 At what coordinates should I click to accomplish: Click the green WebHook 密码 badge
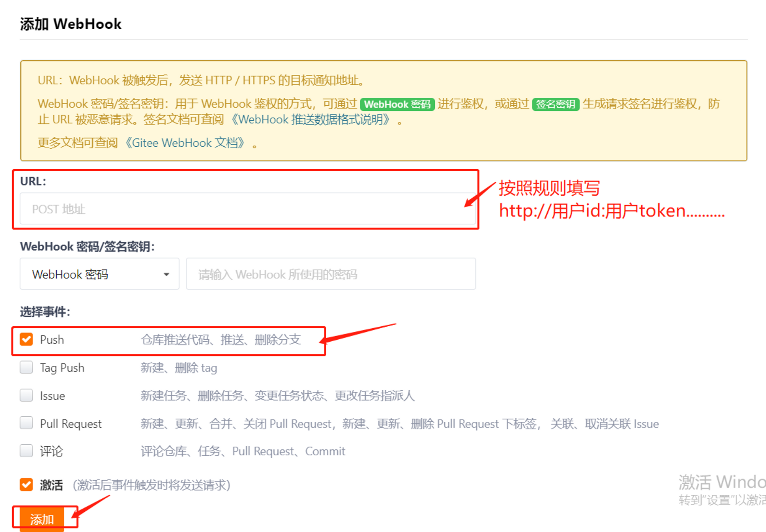tap(397, 104)
